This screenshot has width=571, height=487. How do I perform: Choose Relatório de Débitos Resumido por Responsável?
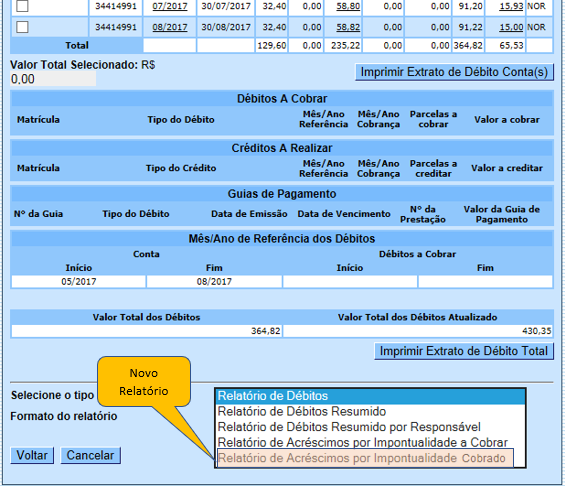(370, 427)
